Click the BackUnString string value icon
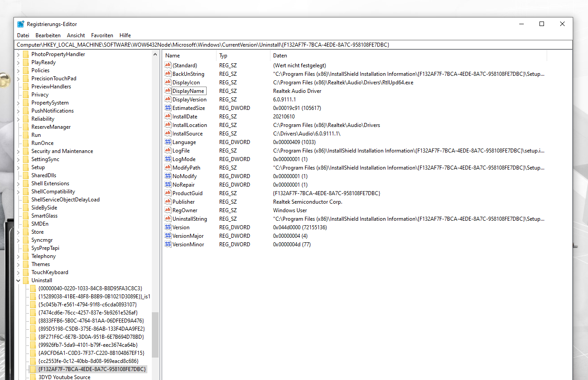 [x=168, y=74]
